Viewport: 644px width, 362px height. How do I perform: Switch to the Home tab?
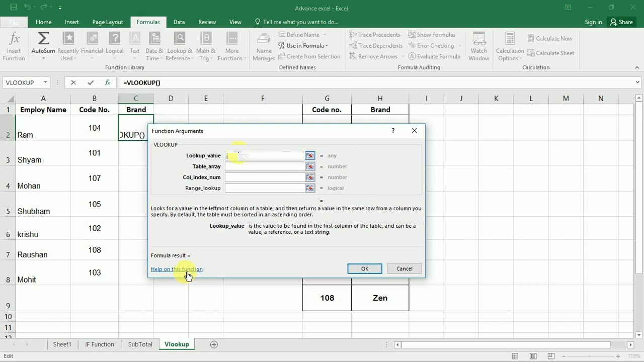[43, 22]
